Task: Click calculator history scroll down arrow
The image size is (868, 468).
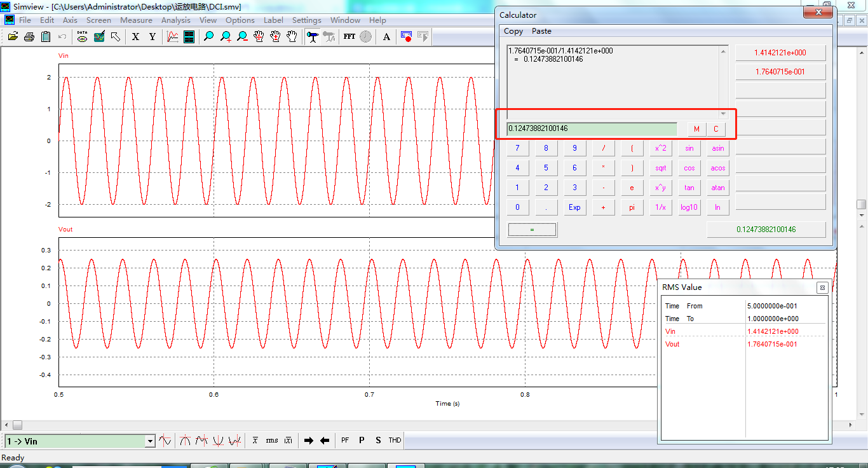Action: [723, 114]
